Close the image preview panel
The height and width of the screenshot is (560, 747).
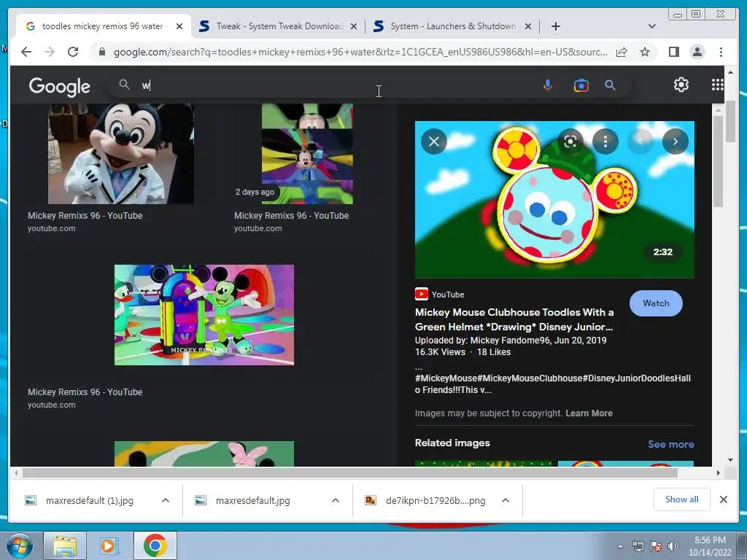coord(434,141)
